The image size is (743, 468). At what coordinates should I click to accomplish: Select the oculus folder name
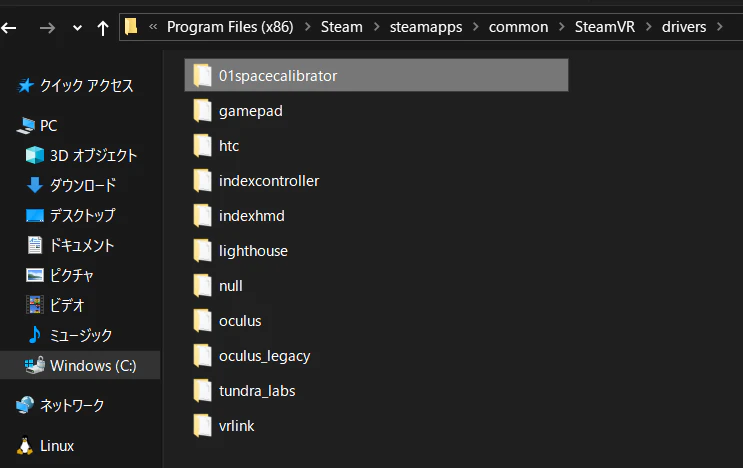point(240,321)
